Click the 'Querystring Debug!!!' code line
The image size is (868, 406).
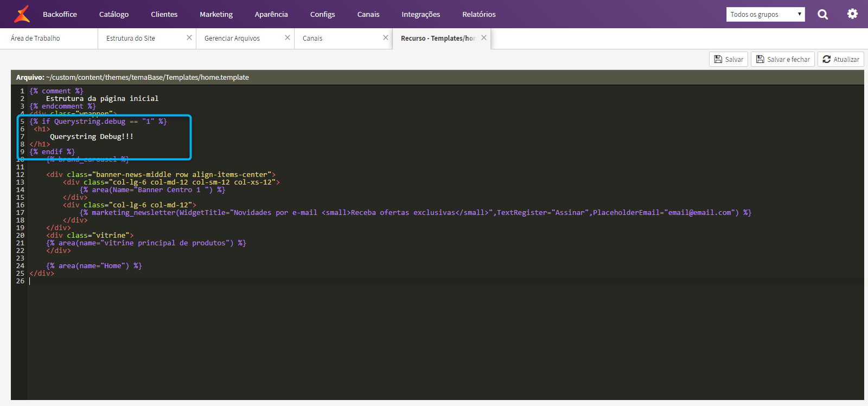point(92,137)
